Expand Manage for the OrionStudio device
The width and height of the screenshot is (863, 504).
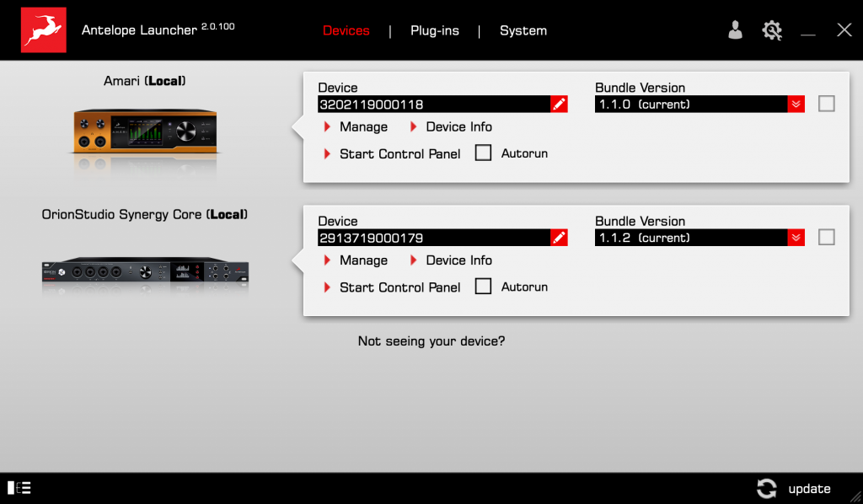(356, 260)
